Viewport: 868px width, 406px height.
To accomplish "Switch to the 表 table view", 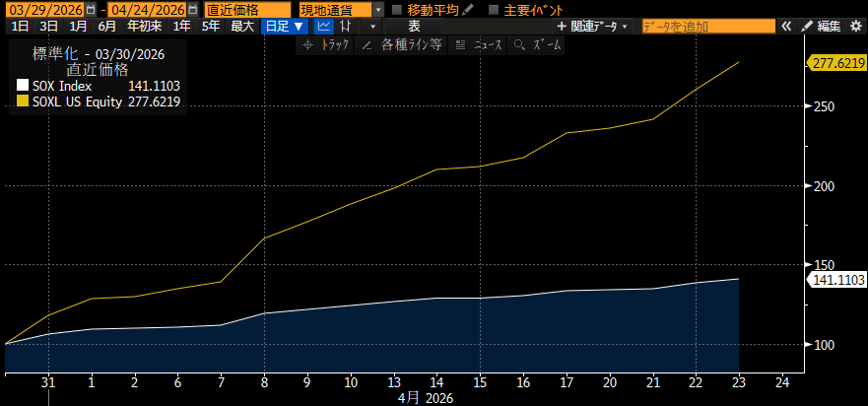I will tap(414, 26).
